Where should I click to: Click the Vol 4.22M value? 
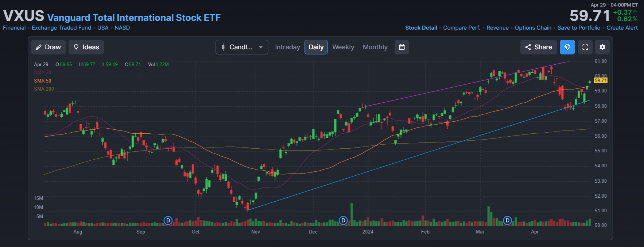158,64
